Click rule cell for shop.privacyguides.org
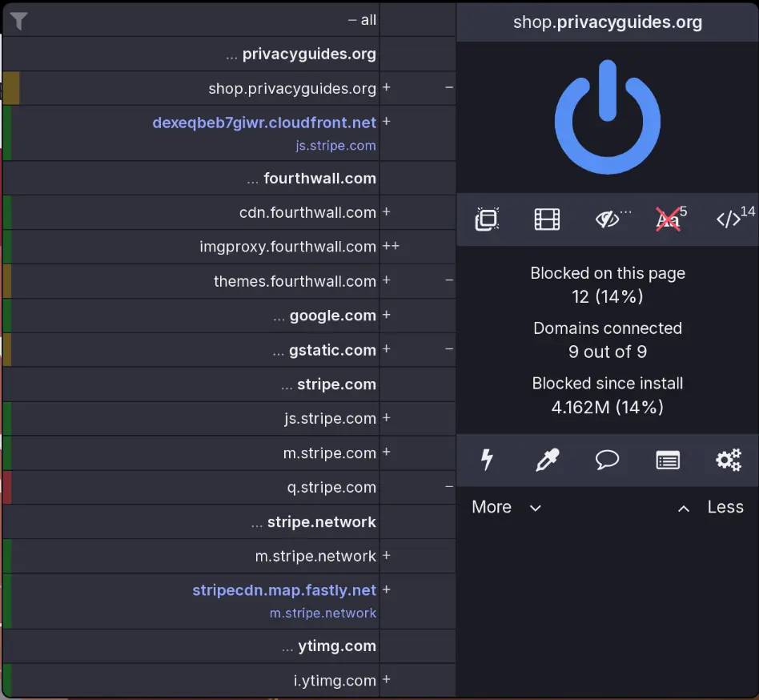The image size is (759, 700). click(418, 88)
